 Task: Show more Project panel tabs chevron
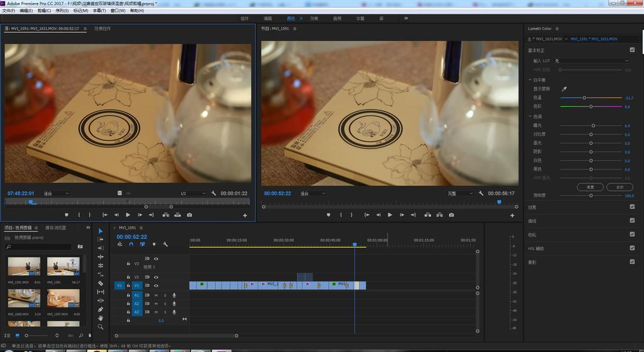tap(88, 228)
